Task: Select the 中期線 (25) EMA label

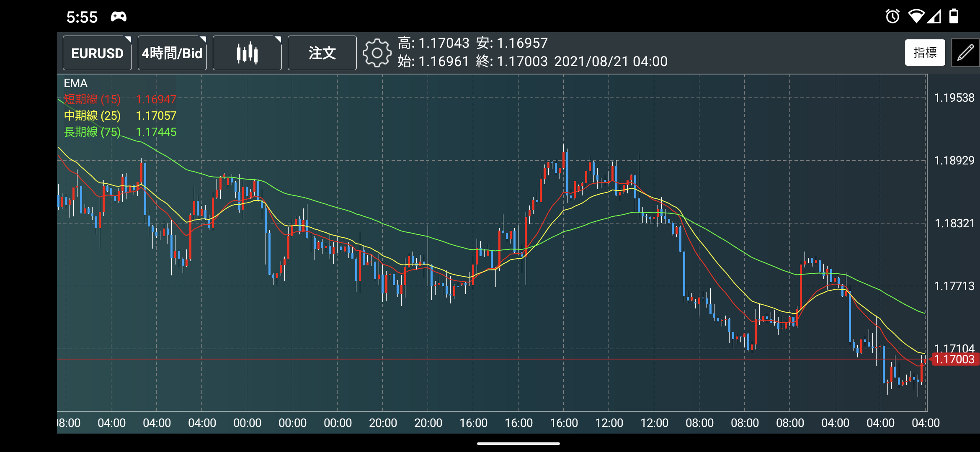Action: click(92, 116)
